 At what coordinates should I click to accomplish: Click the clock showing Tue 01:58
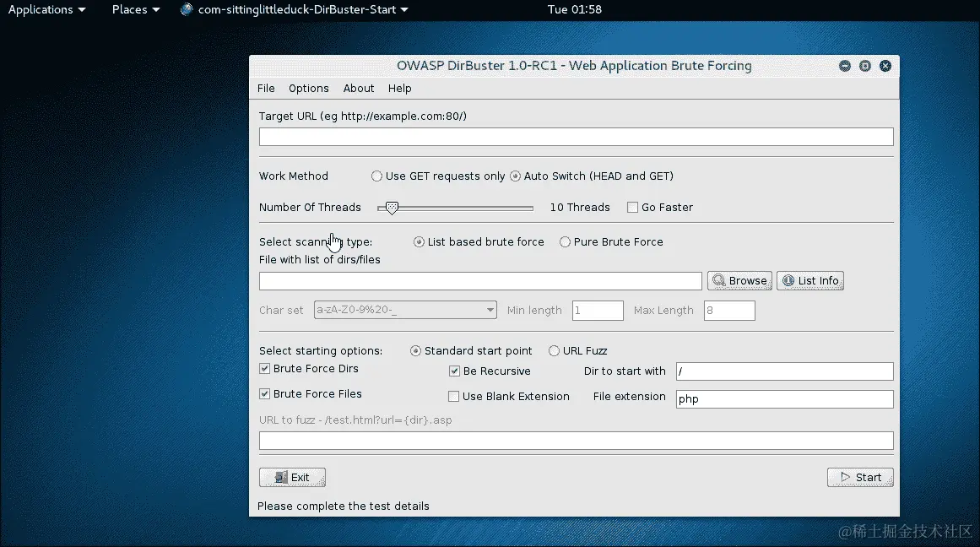pyautogui.click(x=574, y=9)
